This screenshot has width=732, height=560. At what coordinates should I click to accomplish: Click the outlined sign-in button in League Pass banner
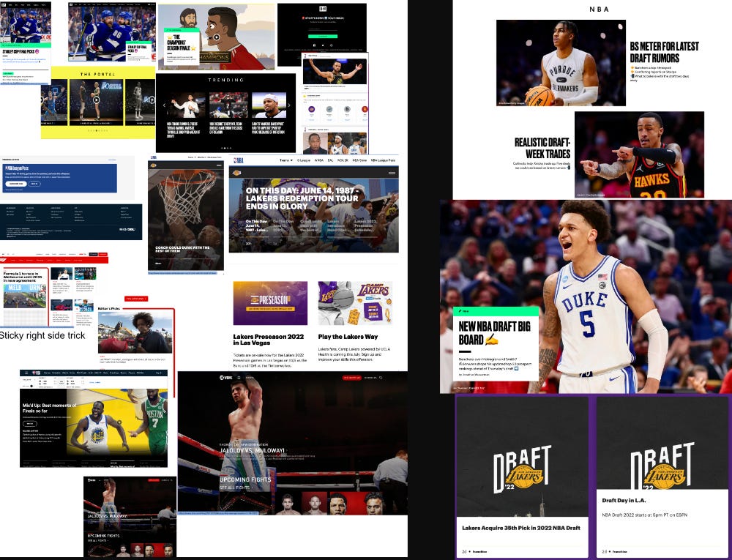[34, 184]
